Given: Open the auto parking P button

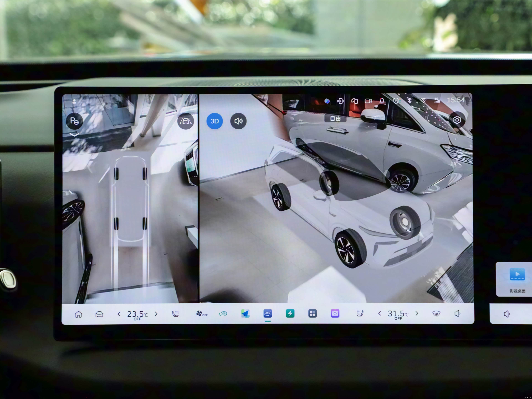Looking at the screenshot, I should 74,121.
